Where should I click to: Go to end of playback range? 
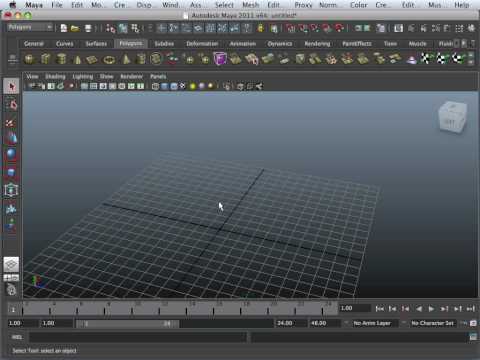(x=470, y=309)
